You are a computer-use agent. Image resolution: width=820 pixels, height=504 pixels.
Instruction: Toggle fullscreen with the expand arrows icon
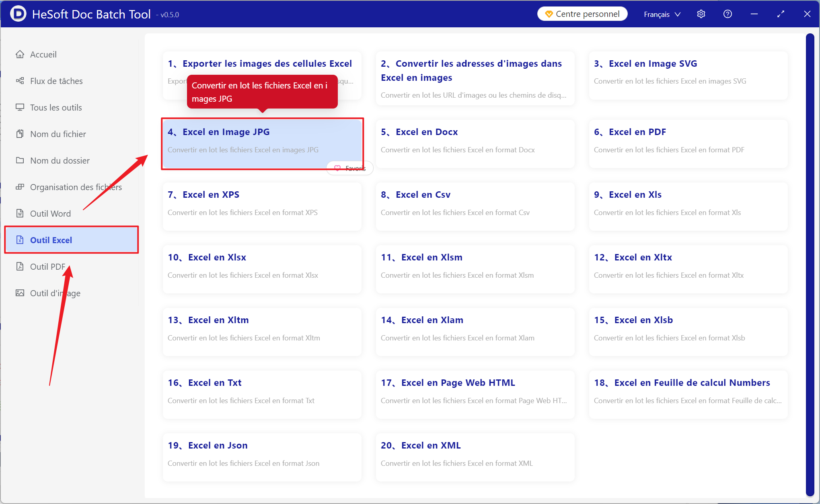coord(781,14)
